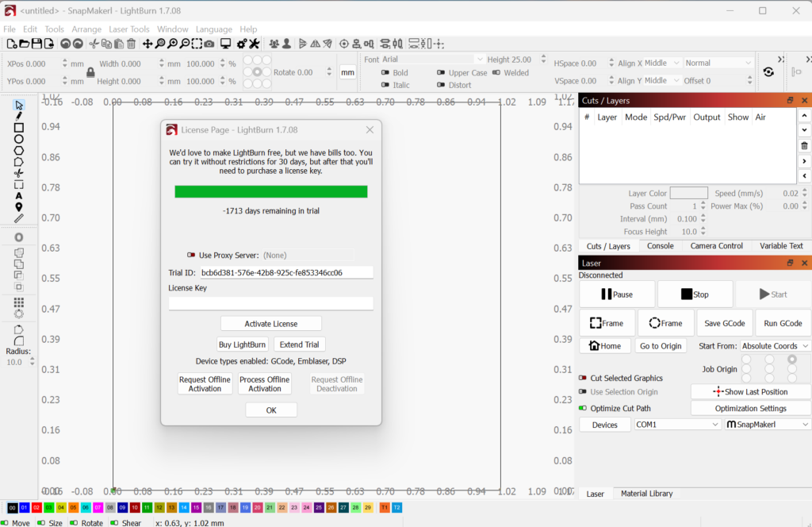Click the Position Laser pin tool
This screenshot has height=527, width=812.
[19, 207]
